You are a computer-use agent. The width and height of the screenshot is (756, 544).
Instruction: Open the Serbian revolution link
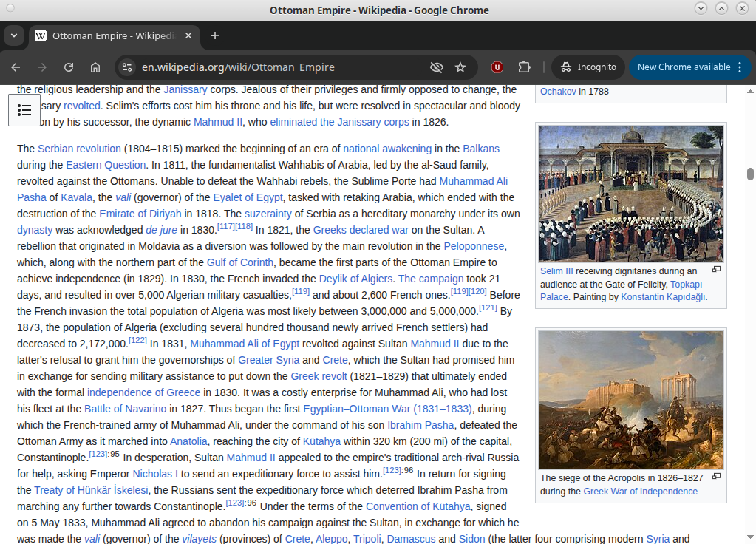tap(79, 149)
